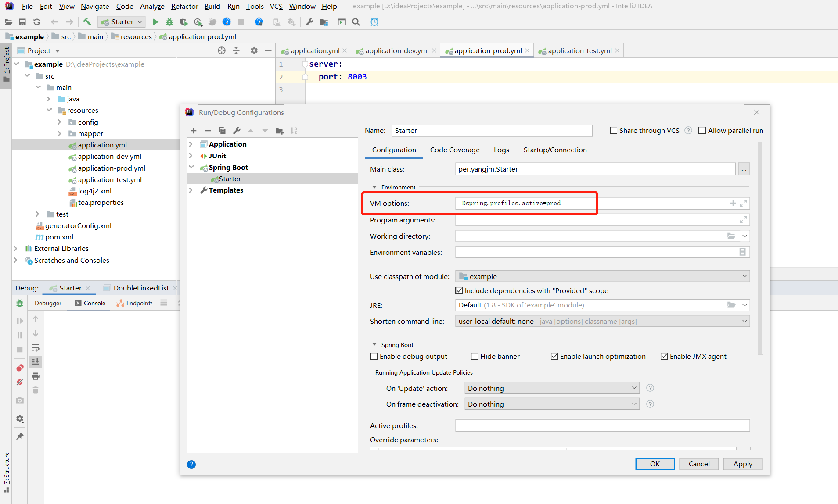Click OK to save the configuration

click(655, 464)
